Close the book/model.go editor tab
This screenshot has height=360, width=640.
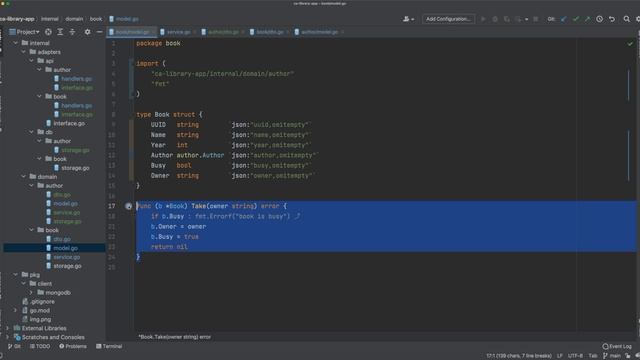point(154,32)
